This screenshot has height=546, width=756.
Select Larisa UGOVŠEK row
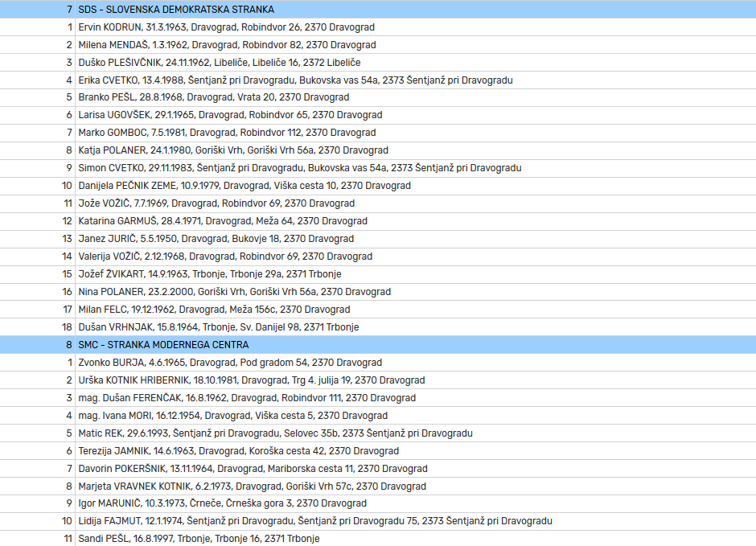[378, 115]
